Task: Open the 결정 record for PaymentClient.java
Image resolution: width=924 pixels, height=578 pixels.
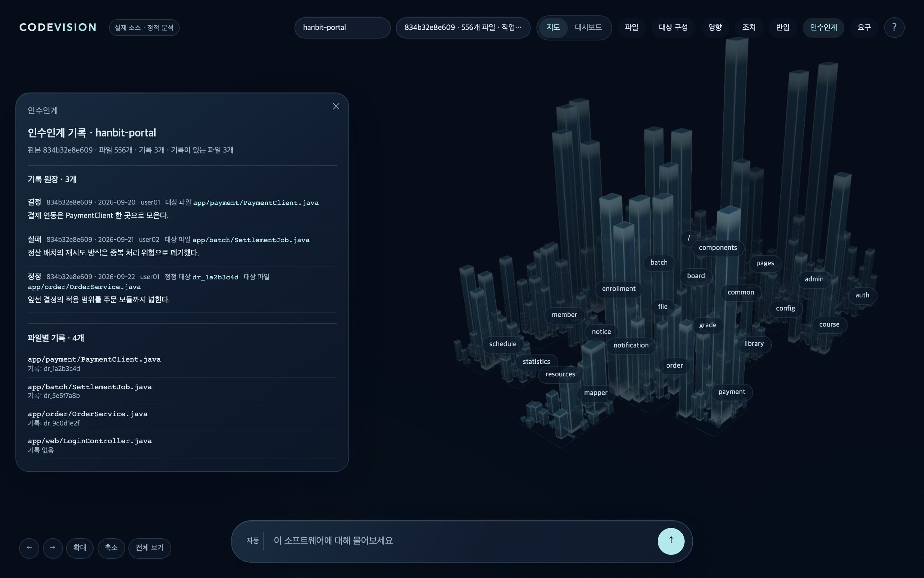Action: coord(182,209)
